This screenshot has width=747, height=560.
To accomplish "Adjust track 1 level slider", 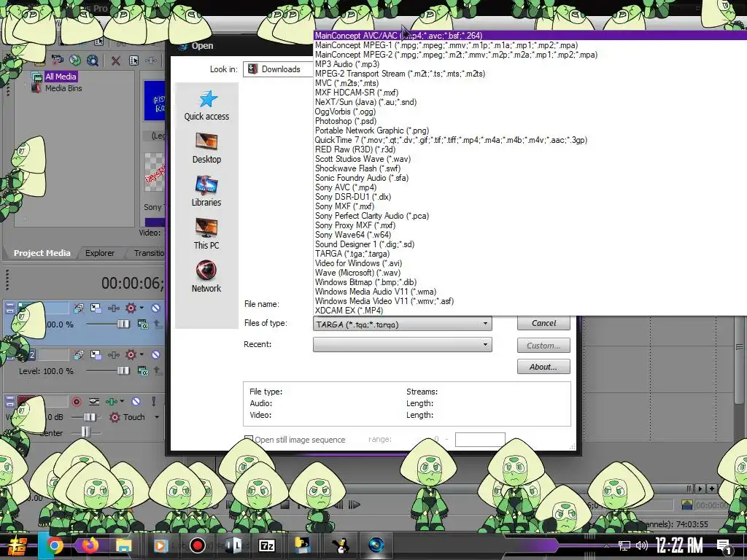I will tap(123, 324).
